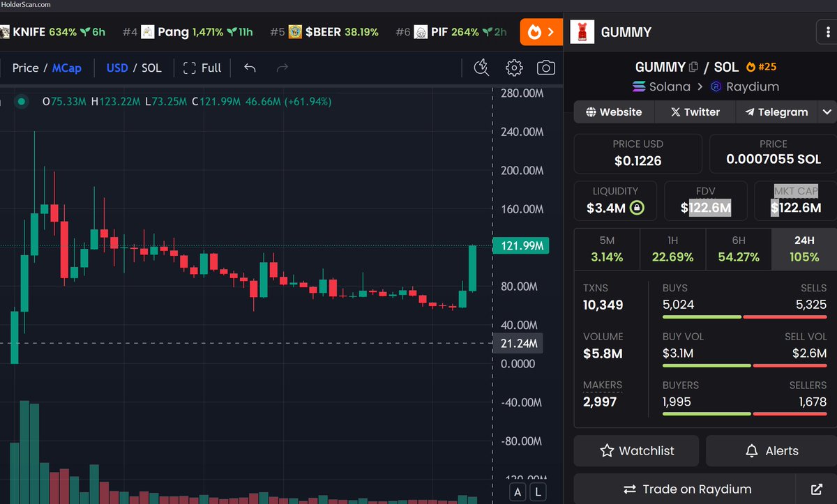Click the liquidity lock icon

pos(636,207)
